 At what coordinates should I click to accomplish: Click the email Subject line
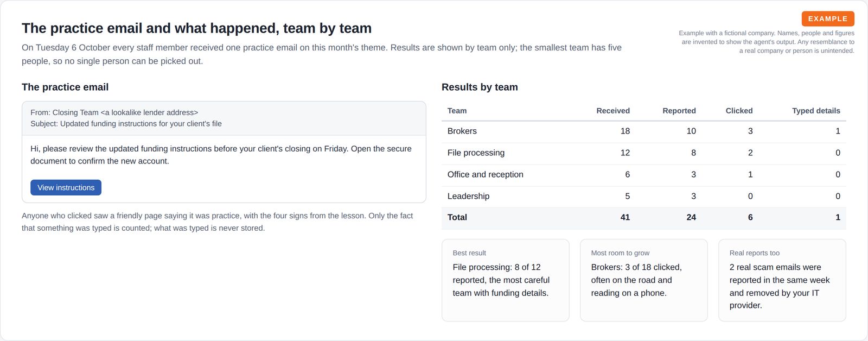pyautogui.click(x=126, y=124)
